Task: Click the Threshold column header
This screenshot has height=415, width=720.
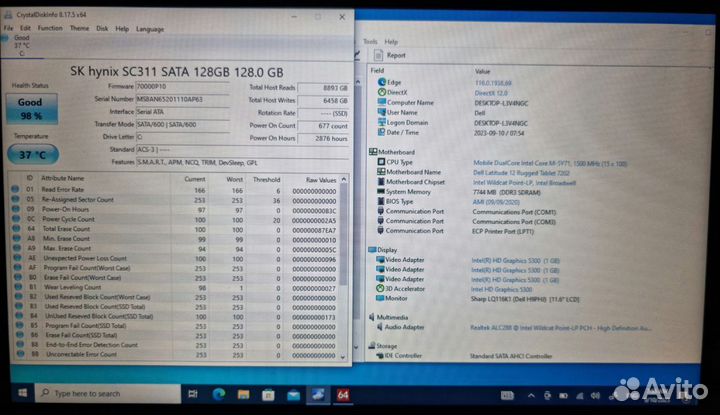Action: point(266,179)
